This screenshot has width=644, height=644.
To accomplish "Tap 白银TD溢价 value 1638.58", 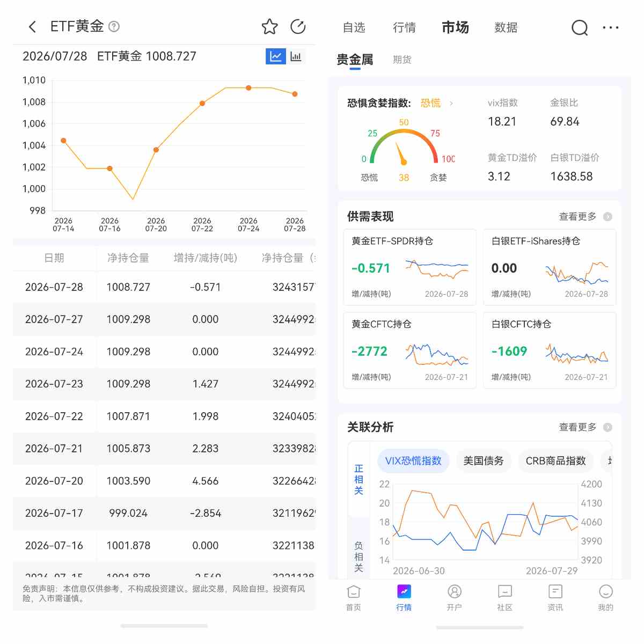I will point(572,177).
